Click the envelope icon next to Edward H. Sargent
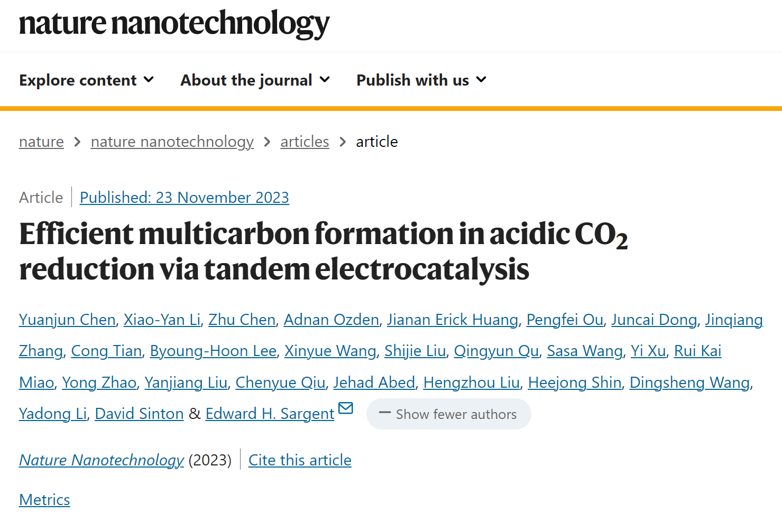Viewport: 782px width, 532px height. (x=346, y=408)
